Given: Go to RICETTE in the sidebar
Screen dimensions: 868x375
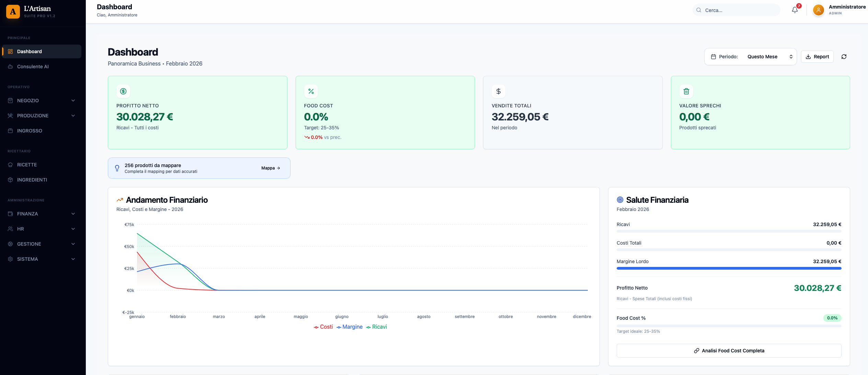Looking at the screenshot, I should click(x=27, y=165).
